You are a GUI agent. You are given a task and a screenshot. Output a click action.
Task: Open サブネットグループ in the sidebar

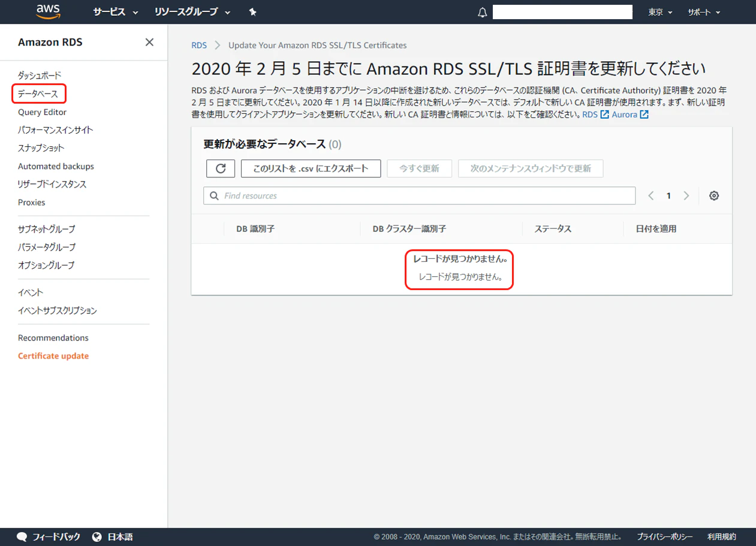click(x=47, y=229)
